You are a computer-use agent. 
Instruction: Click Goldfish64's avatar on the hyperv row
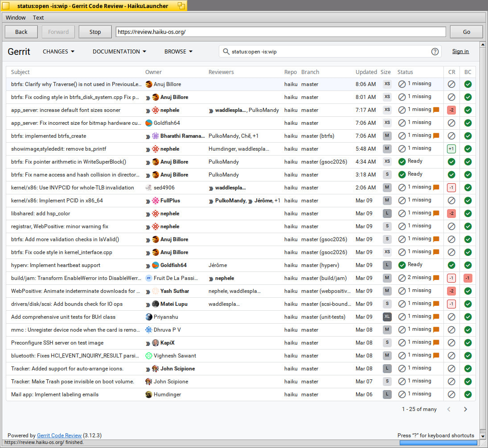pos(155,265)
